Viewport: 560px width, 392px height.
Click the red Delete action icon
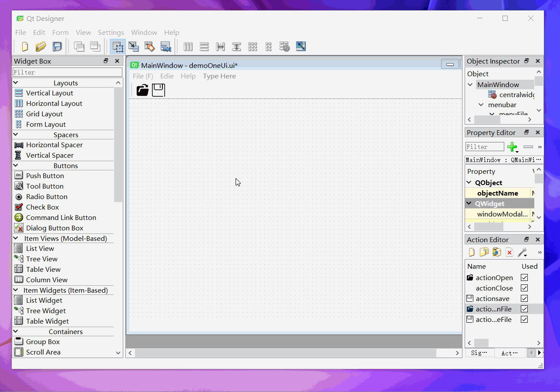(509, 252)
